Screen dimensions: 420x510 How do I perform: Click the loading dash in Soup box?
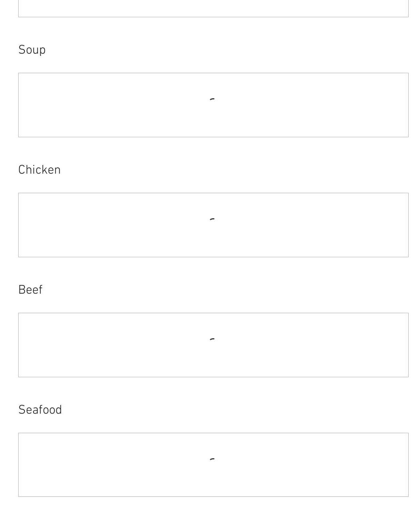[212, 99]
